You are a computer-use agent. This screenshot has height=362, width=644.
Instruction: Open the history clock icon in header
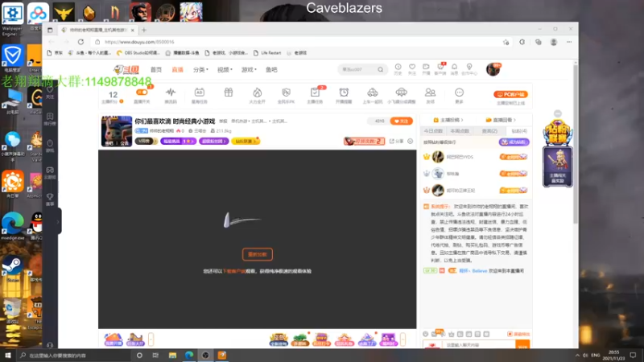(x=398, y=69)
